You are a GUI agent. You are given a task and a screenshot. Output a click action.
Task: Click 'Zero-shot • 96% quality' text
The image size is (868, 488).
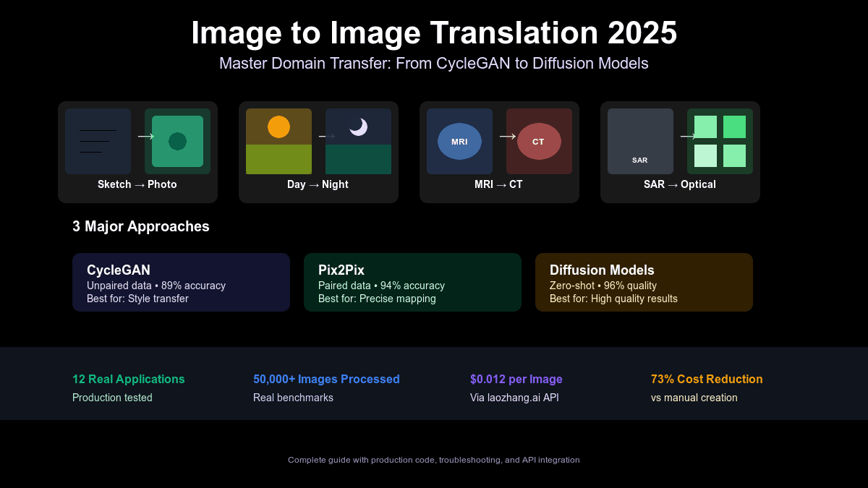(x=603, y=286)
